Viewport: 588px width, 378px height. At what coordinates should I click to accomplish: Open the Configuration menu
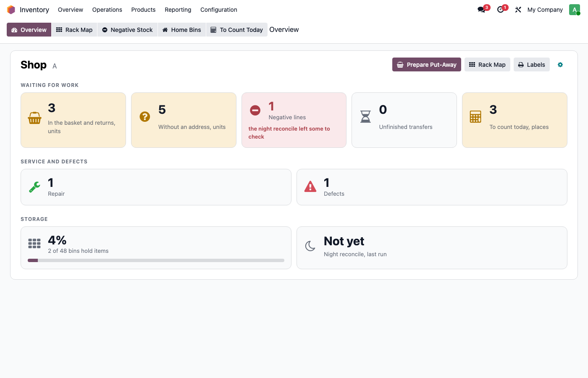click(x=219, y=10)
